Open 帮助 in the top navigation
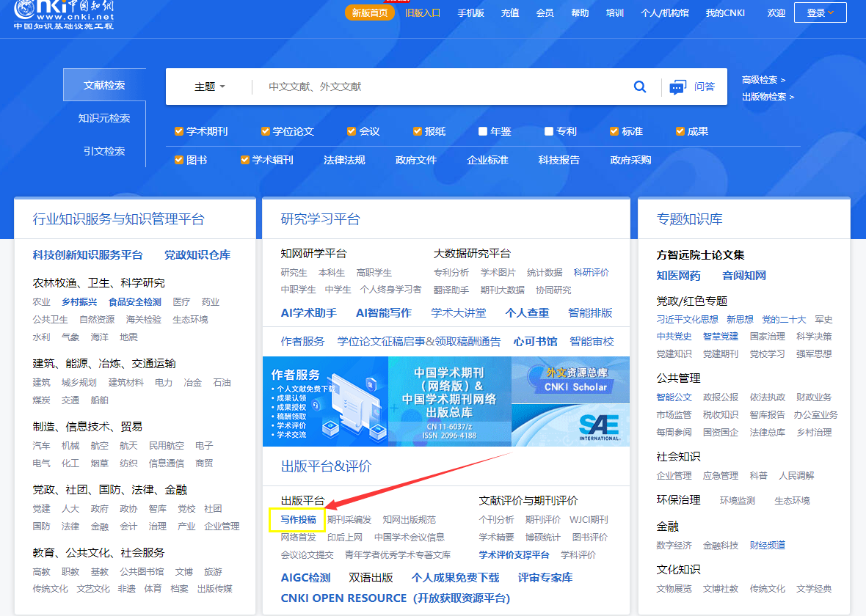866x616 pixels. pos(580,12)
